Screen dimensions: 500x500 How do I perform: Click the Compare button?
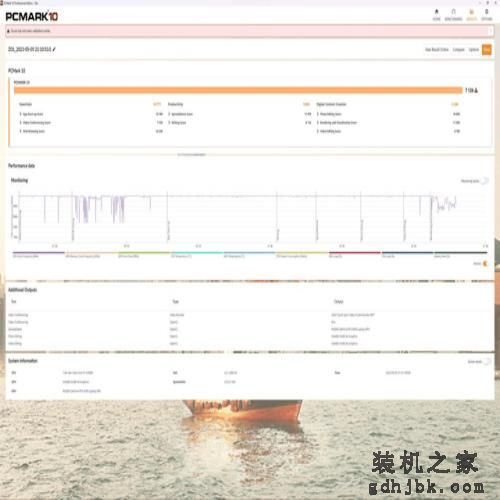click(x=459, y=50)
